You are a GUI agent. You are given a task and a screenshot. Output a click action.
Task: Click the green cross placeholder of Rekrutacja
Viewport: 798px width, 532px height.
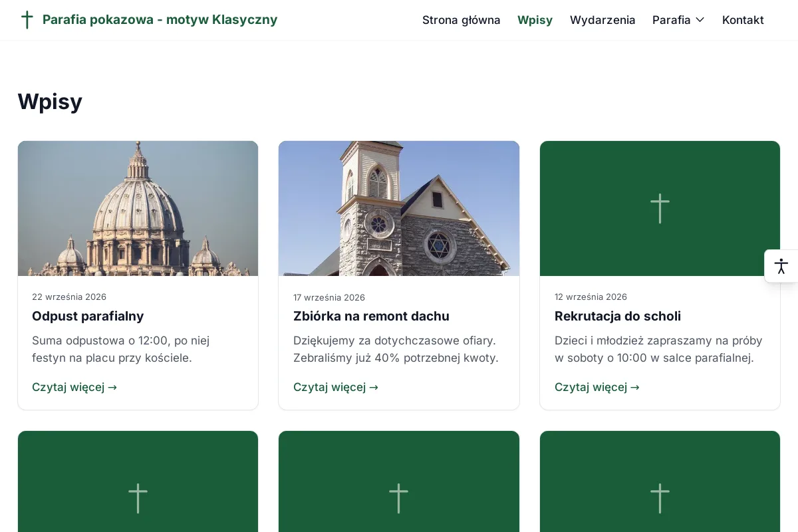(660, 208)
